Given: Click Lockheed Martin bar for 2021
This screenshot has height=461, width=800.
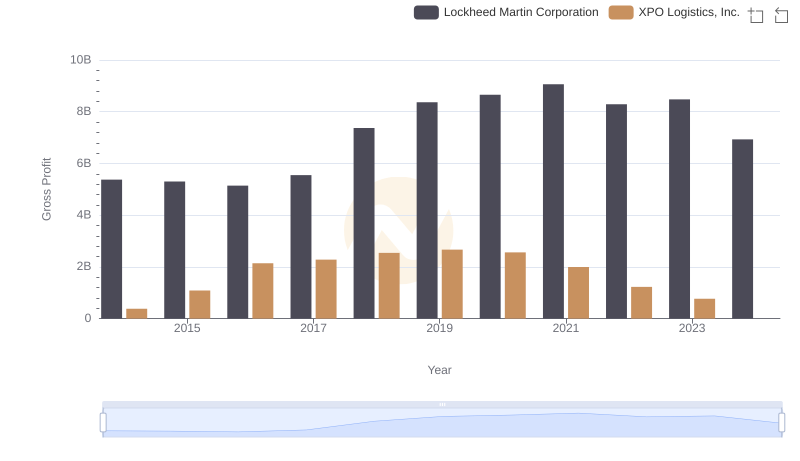Looking at the screenshot, I should point(554,201).
